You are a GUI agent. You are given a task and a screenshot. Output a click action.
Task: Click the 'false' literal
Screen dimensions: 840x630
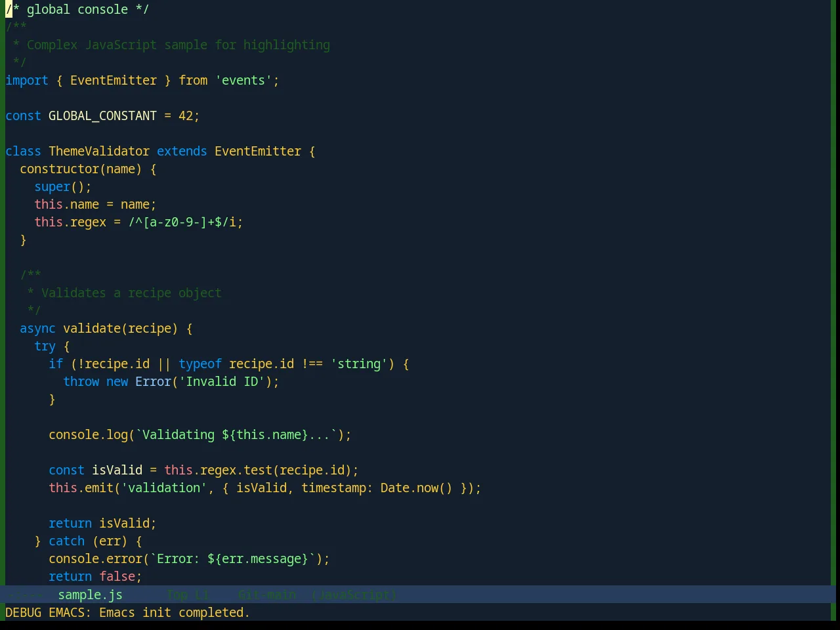click(117, 576)
